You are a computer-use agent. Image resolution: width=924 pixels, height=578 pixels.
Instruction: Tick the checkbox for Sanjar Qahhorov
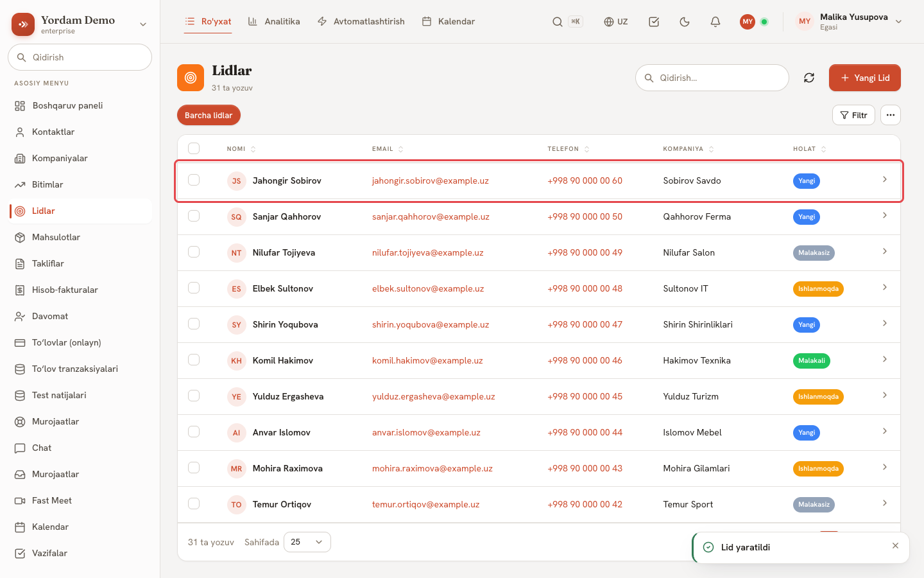click(x=194, y=216)
